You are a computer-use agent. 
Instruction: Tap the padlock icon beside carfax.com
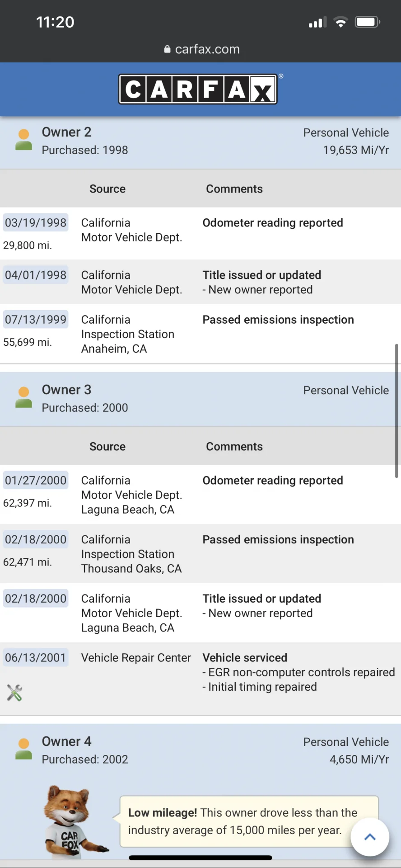(x=168, y=49)
